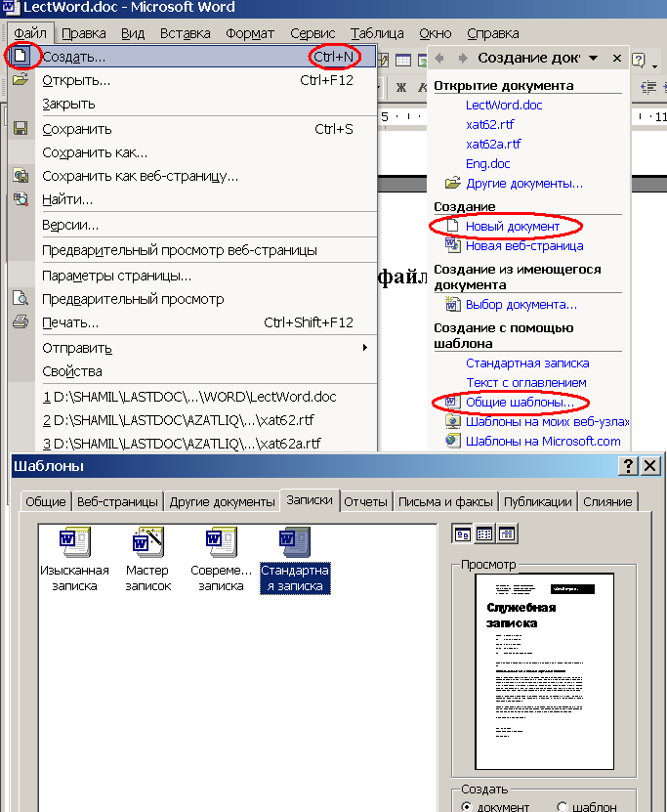Open the Вид menu
The image size is (667, 812).
coord(133,33)
